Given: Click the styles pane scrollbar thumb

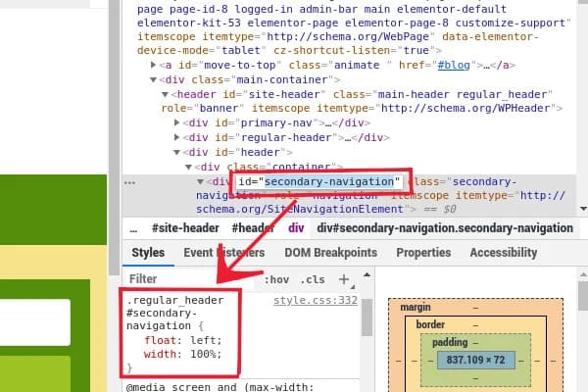Looking at the screenshot, I should [x=367, y=318].
